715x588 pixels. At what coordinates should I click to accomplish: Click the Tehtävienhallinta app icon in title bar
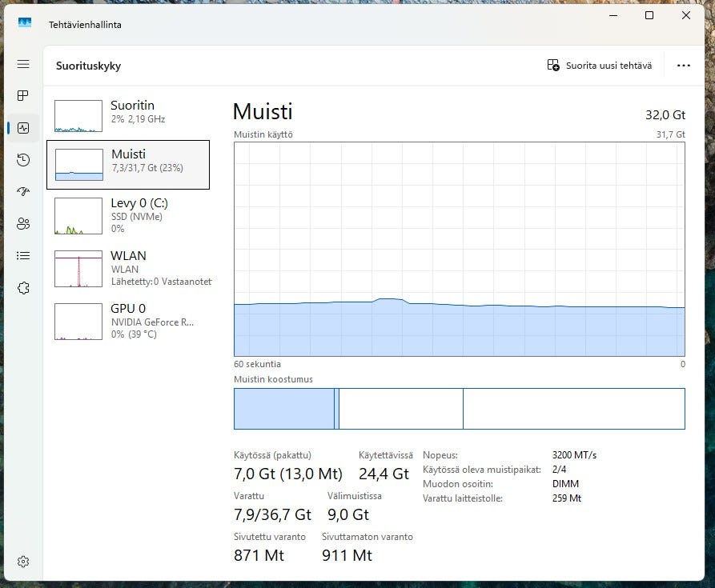pos(25,22)
